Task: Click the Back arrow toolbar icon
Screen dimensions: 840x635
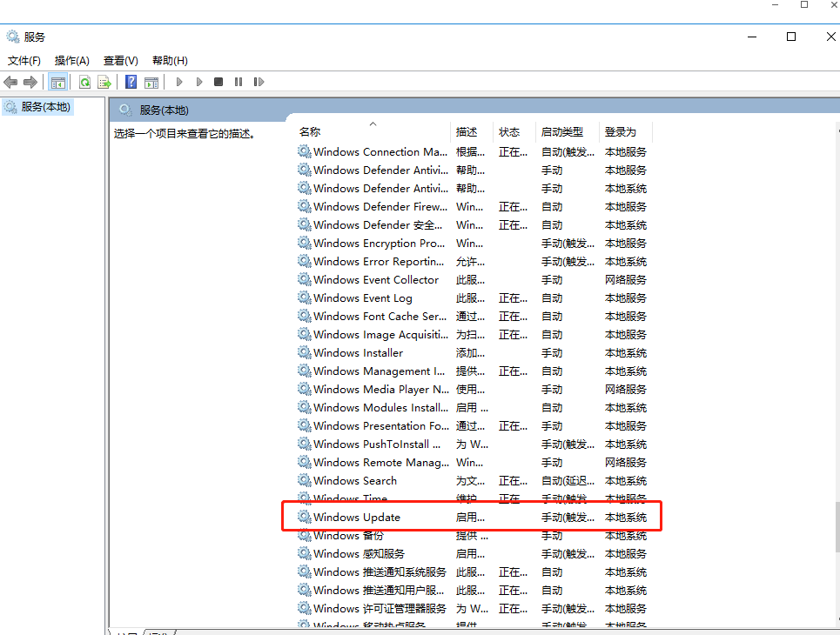Action: pos(10,82)
